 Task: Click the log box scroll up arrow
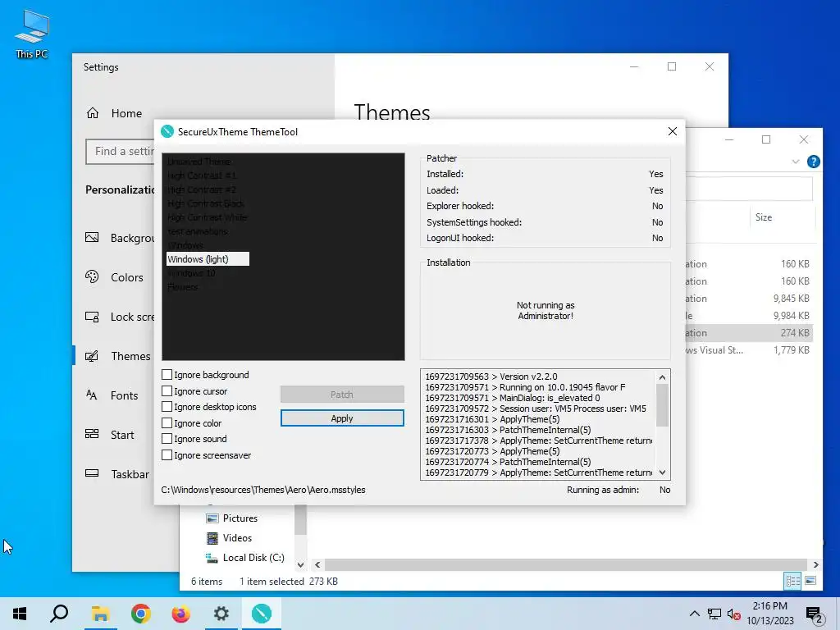click(x=663, y=377)
